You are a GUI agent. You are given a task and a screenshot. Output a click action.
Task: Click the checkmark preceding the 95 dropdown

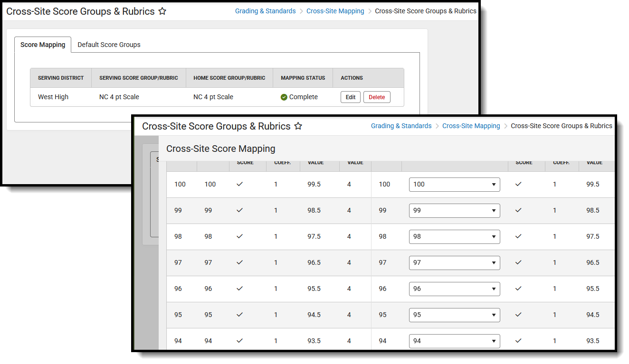point(239,315)
